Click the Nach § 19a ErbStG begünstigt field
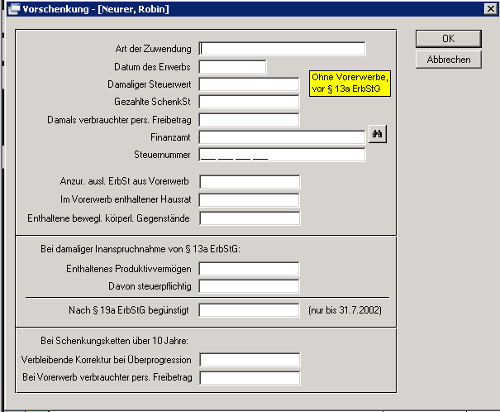This screenshot has width=500, height=412. pyautogui.click(x=249, y=310)
